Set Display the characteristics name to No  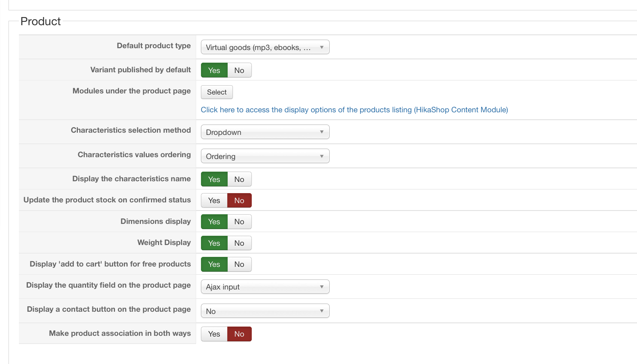(239, 179)
